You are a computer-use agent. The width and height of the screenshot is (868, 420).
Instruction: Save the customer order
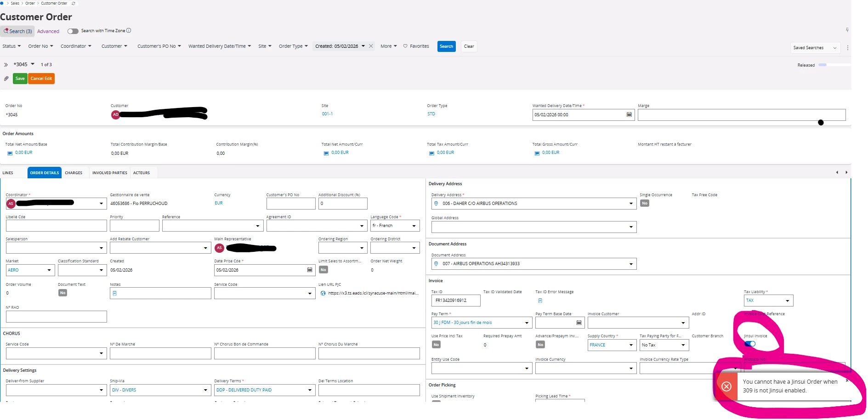point(20,79)
